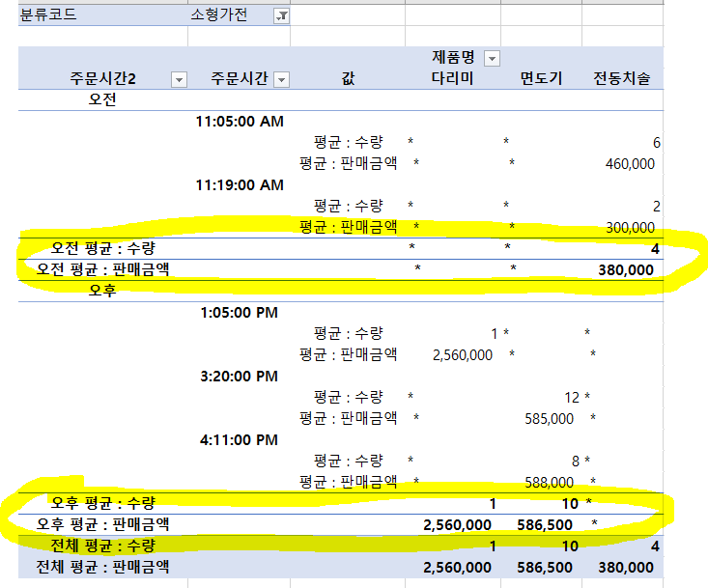Viewport: 708px width, 588px height.
Task: Select the cell with value 588,000
Action: (548, 481)
